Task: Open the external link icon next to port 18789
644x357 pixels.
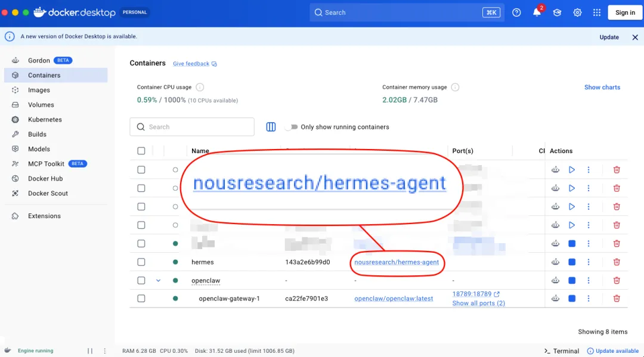Action: (497, 294)
